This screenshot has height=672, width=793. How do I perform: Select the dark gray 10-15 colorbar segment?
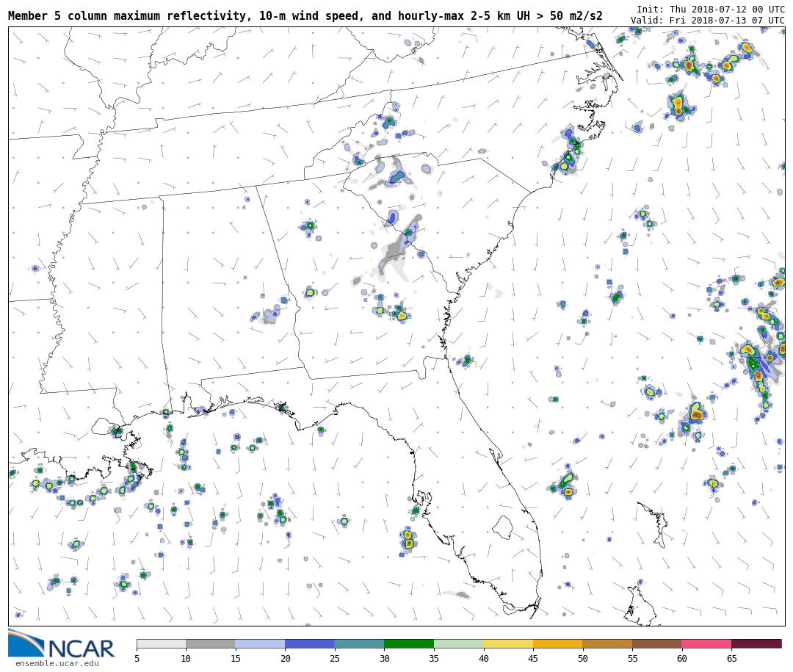coord(211,643)
